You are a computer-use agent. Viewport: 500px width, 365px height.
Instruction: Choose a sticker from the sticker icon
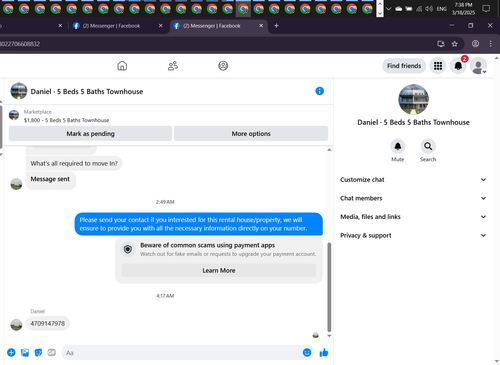(x=38, y=352)
